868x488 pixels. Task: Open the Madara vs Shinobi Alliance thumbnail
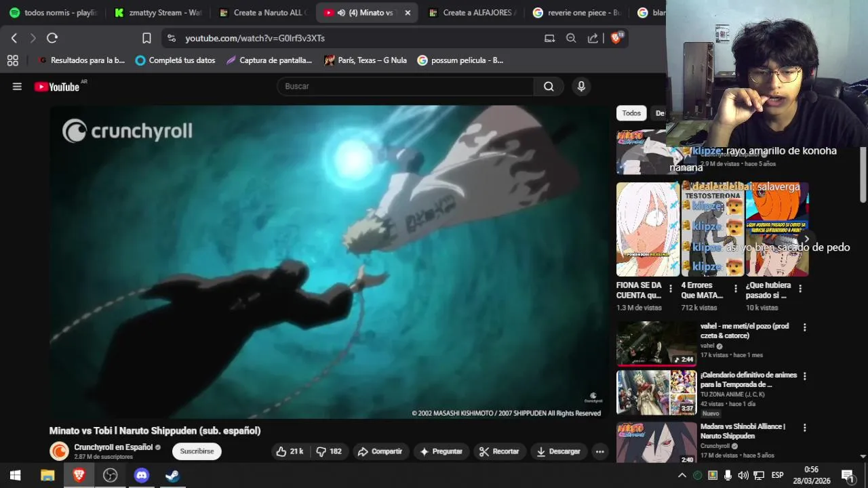click(656, 443)
